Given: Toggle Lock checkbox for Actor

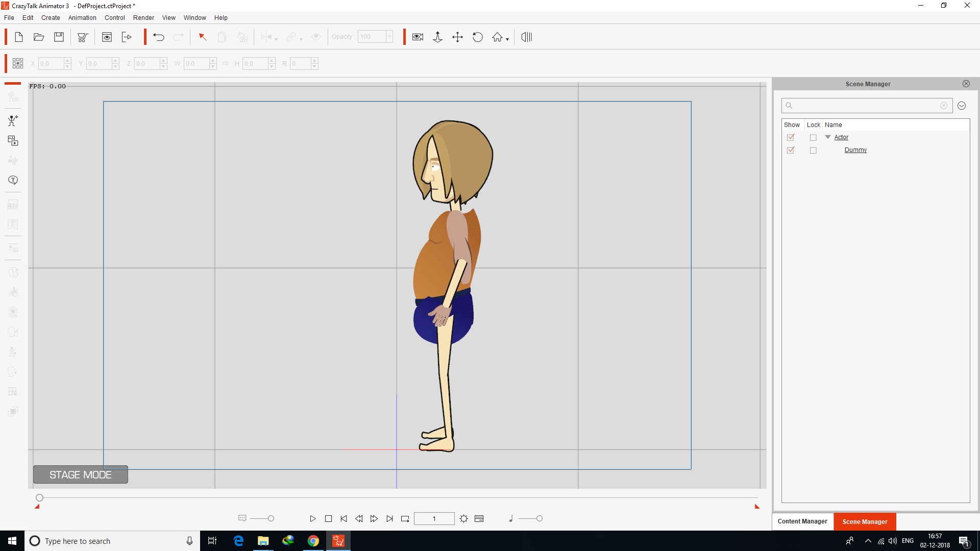Looking at the screenshot, I should point(813,138).
